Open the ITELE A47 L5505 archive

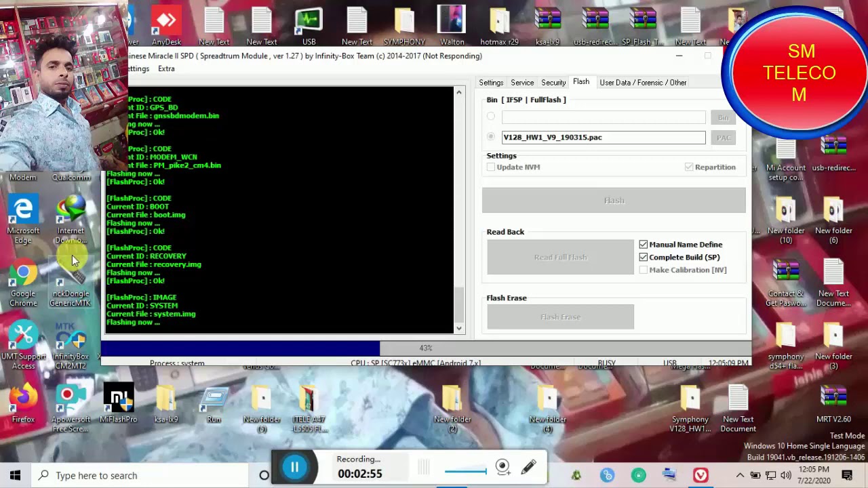tap(309, 409)
